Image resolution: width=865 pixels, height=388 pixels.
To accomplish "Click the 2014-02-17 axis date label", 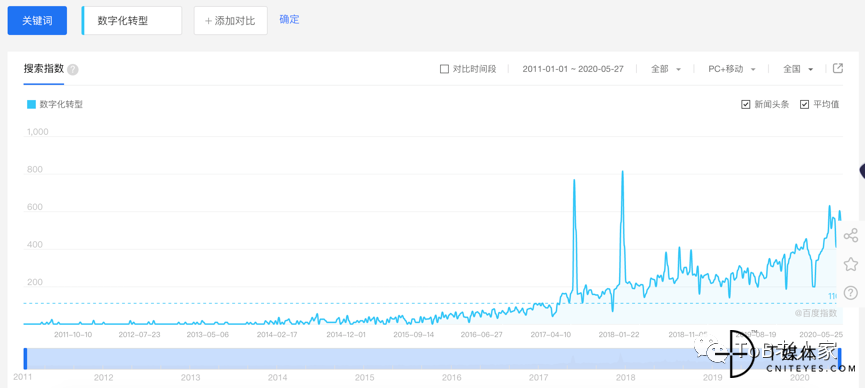I will [x=277, y=334].
